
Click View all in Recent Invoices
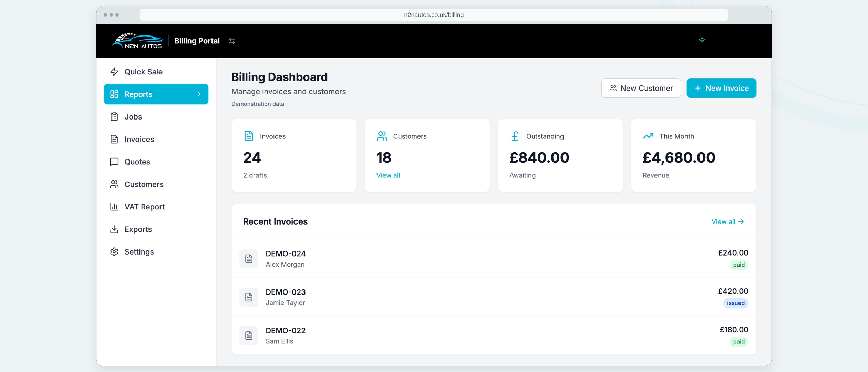(727, 222)
